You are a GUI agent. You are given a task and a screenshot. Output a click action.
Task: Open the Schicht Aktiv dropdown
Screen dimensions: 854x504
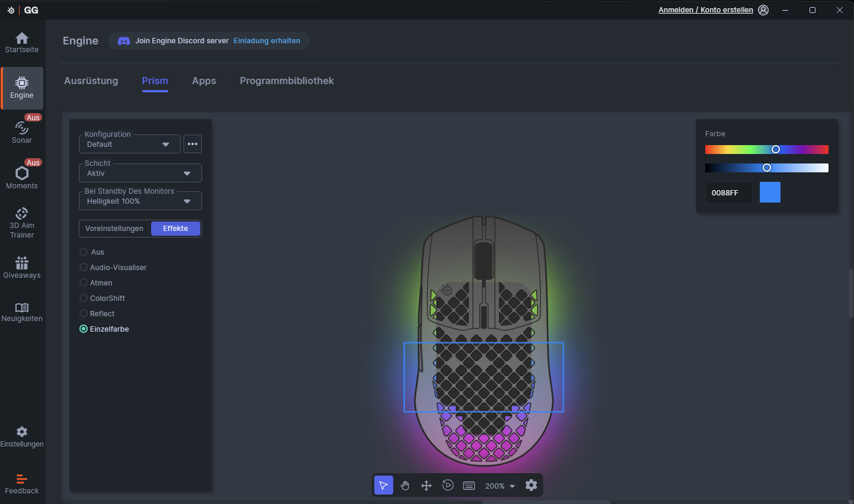coord(140,173)
